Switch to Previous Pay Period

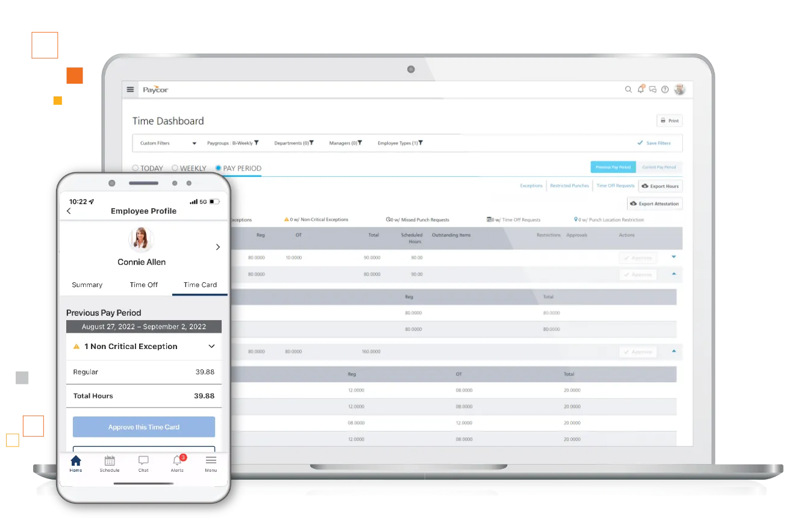pyautogui.click(x=613, y=167)
